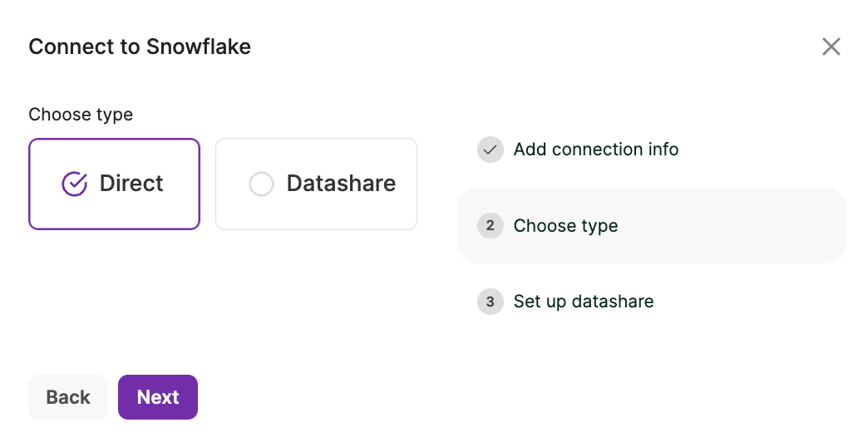Click the checkmark badge beside Add connection info
The height and width of the screenshot is (447, 868).
(491, 150)
